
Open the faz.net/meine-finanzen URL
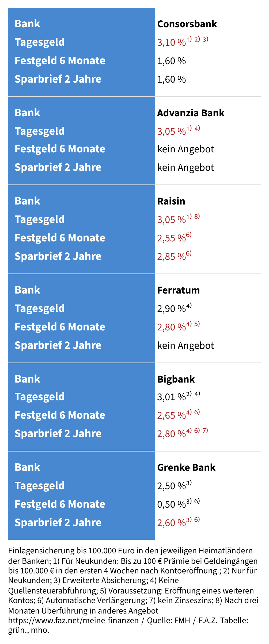click(x=73, y=620)
